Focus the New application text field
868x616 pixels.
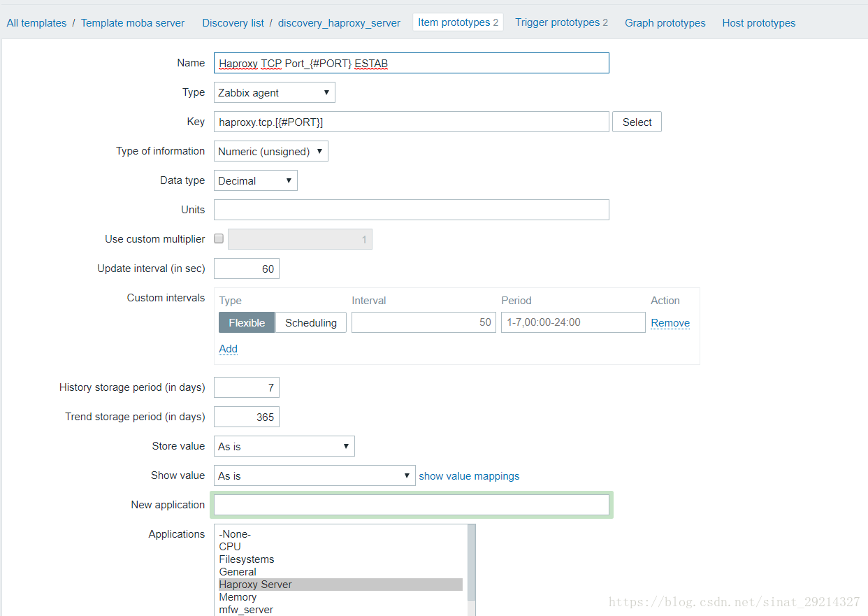click(x=411, y=505)
